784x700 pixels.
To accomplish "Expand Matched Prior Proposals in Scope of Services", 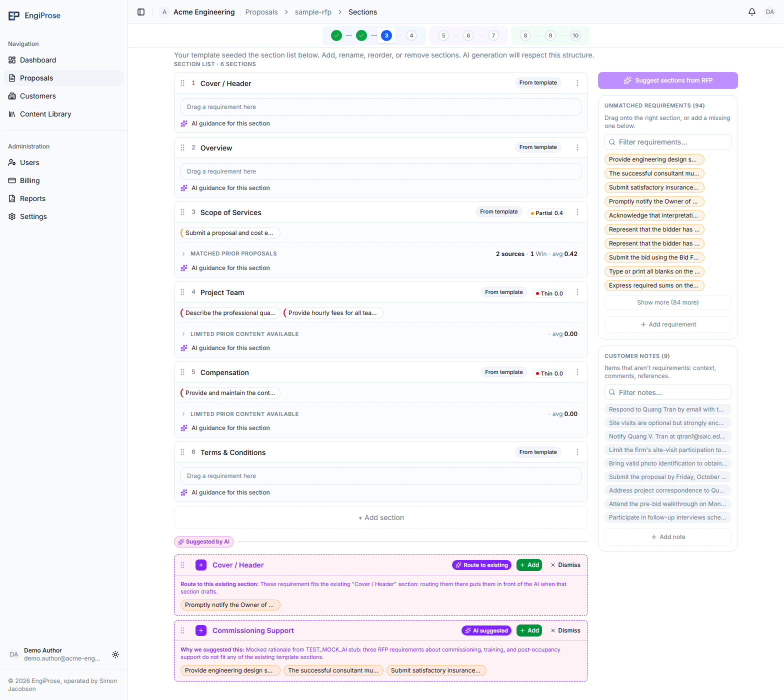I will click(381, 254).
